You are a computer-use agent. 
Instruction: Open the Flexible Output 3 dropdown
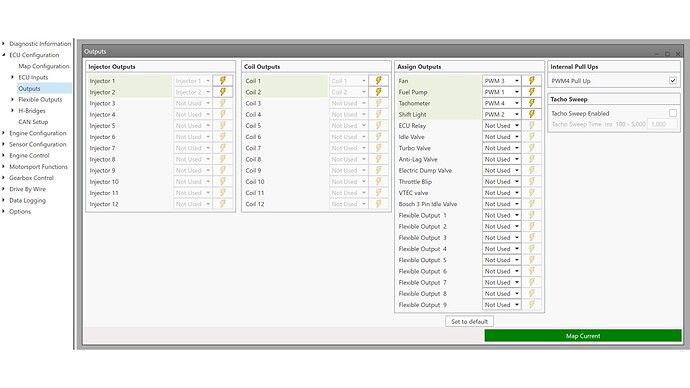tap(502, 238)
